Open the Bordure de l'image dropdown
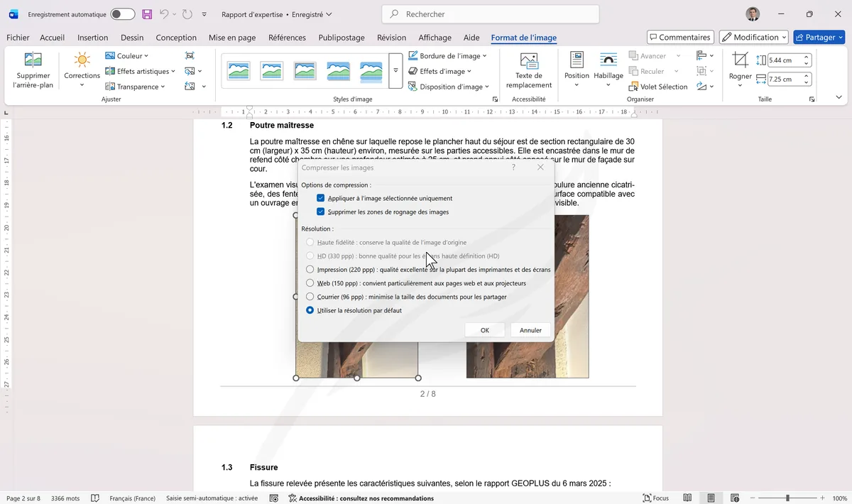The image size is (852, 504). point(449,55)
